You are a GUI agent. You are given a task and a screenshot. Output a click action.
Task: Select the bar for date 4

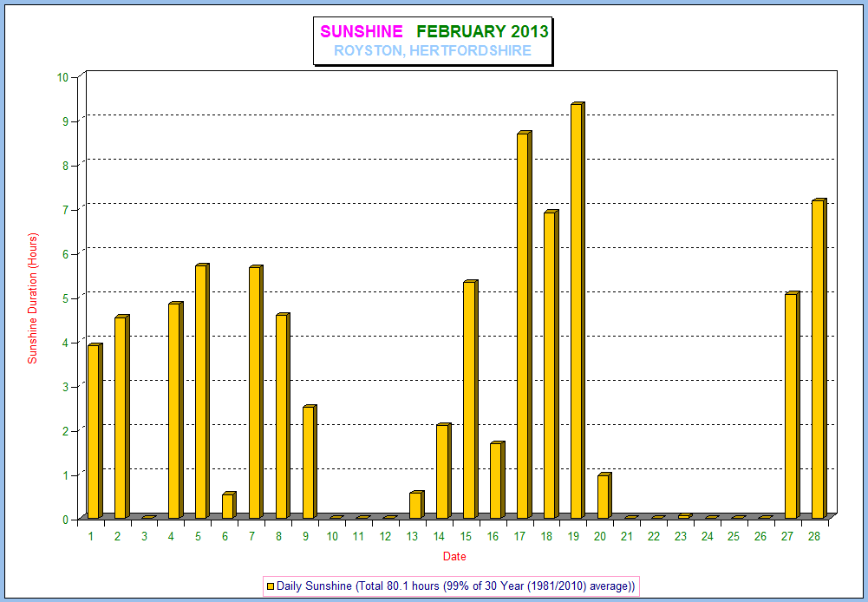(x=175, y=409)
